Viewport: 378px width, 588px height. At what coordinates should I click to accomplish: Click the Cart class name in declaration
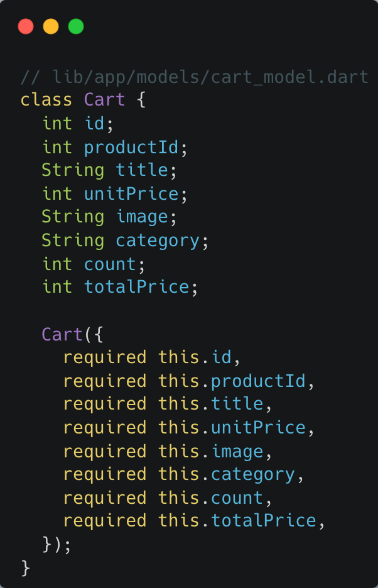pos(105,100)
